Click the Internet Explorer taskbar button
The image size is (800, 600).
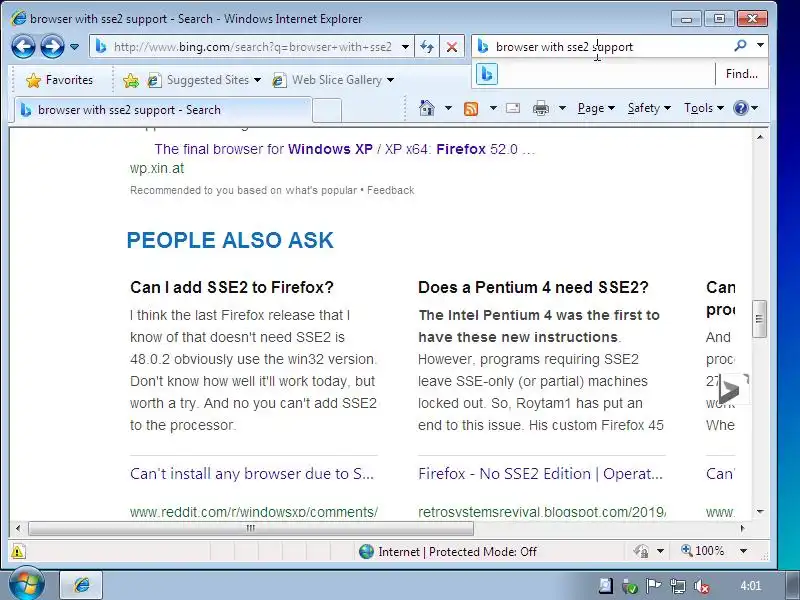point(82,585)
